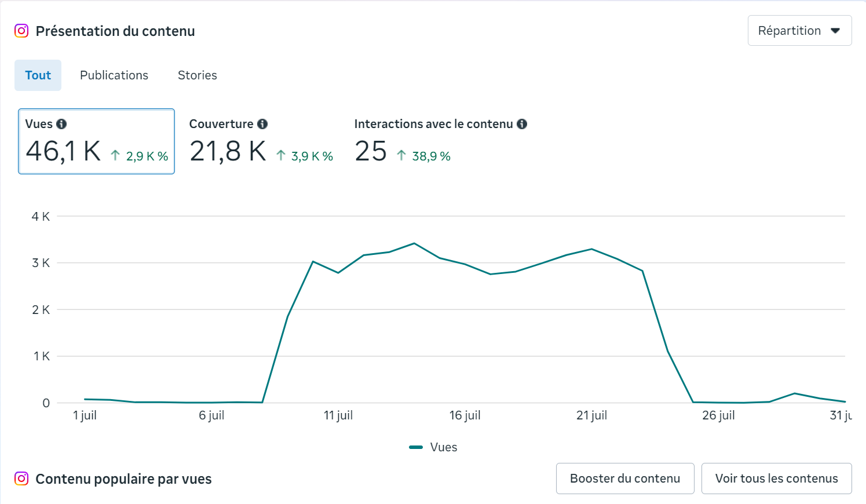Click Voir tous les contenus
Viewport: 866px width, 504px height.
[776, 479]
